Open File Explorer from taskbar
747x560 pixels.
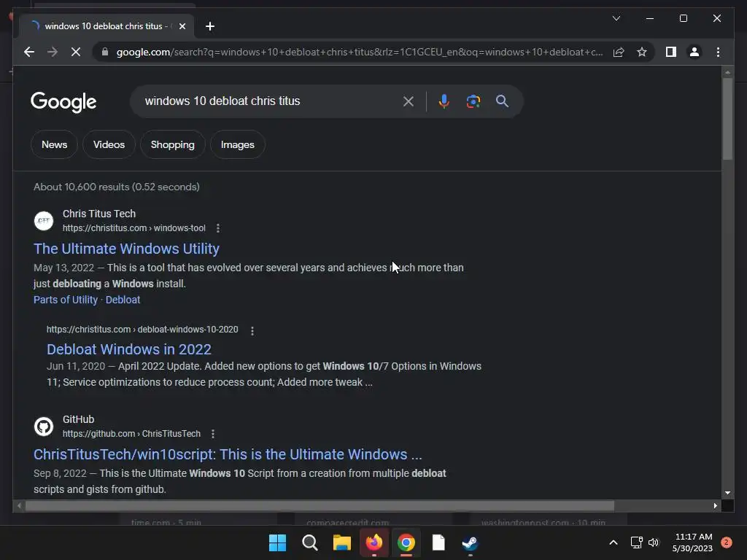click(341, 542)
